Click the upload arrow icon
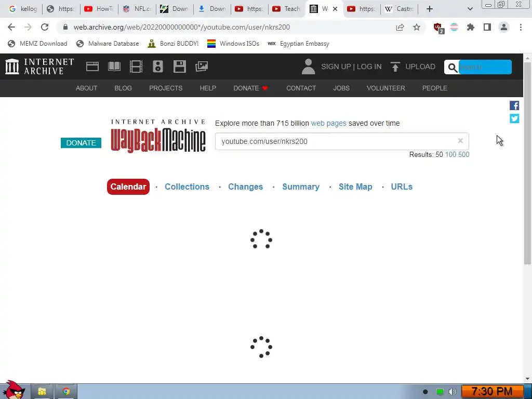Screen dimensions: 532x399 (x=395, y=66)
